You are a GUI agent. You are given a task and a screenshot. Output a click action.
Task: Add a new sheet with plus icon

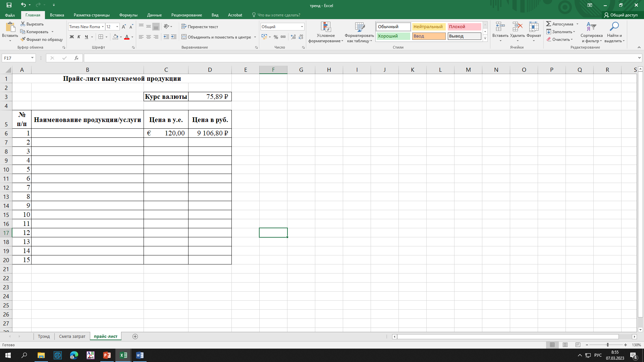click(x=135, y=337)
